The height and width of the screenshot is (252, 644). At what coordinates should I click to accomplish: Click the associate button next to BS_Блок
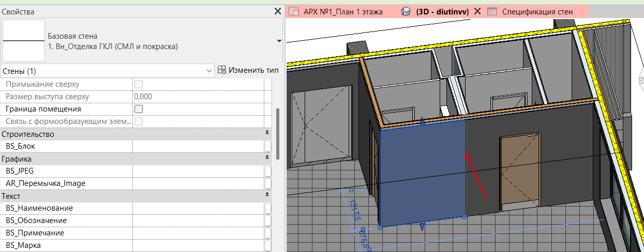point(268,147)
